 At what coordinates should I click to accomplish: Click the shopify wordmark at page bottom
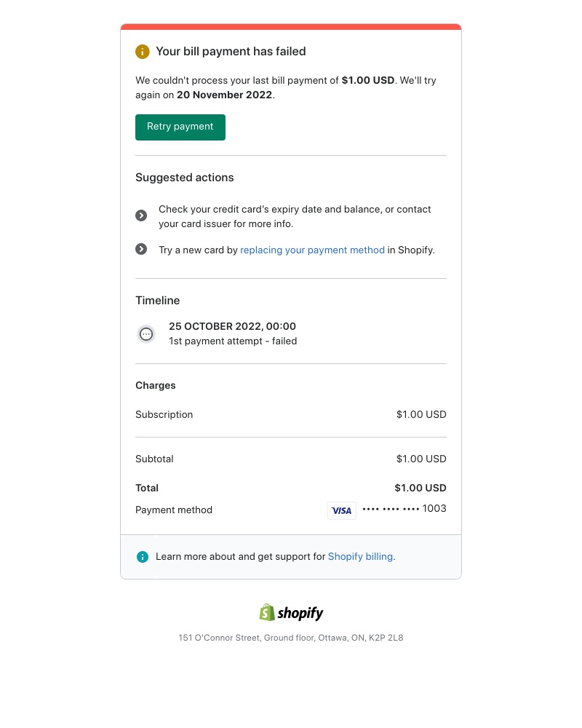coord(300,613)
